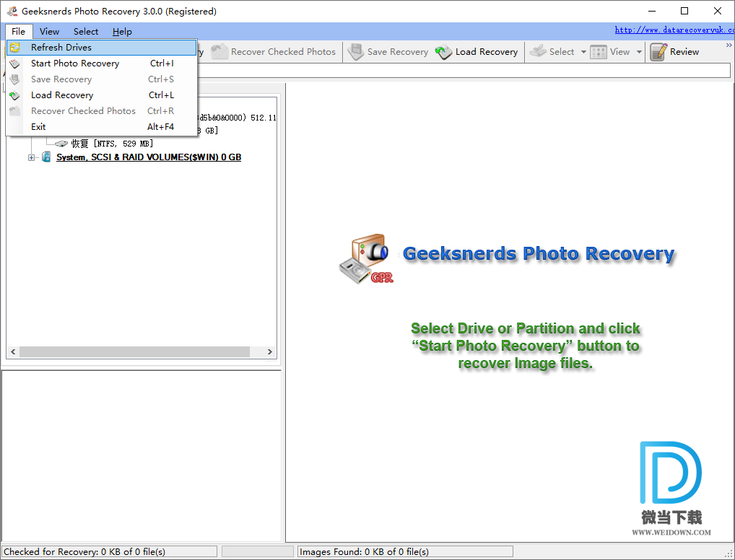Maximize the Geeksnerds window
The image size is (735, 560).
[684, 11]
